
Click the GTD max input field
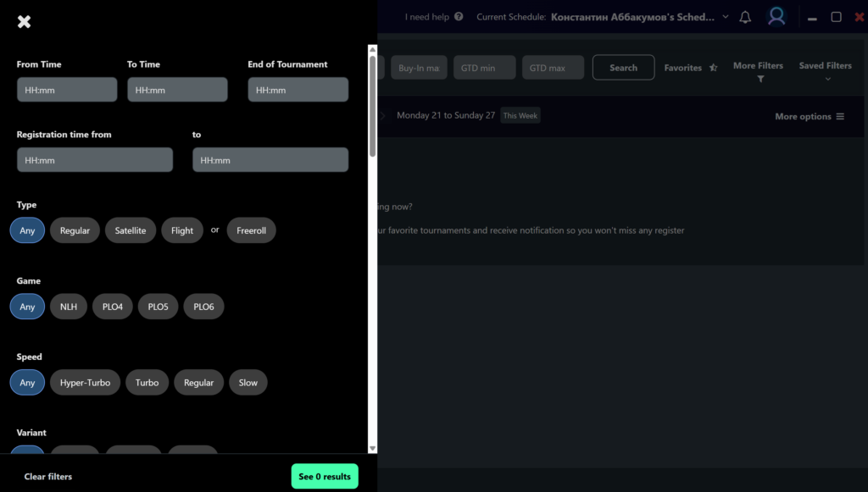click(x=553, y=68)
